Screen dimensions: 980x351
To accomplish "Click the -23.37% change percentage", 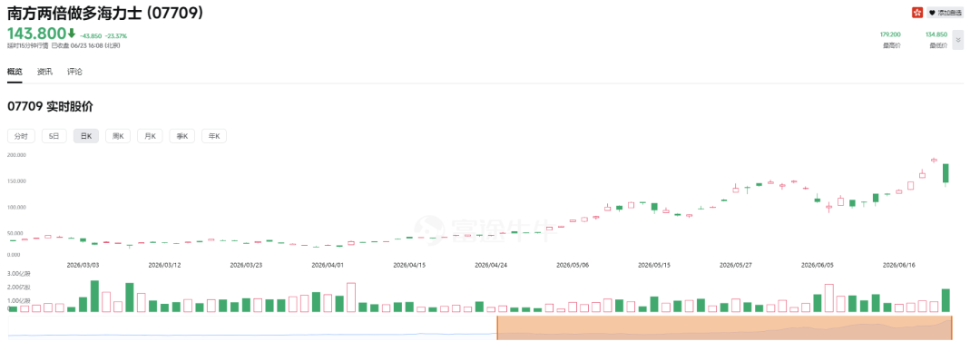I will (x=116, y=35).
